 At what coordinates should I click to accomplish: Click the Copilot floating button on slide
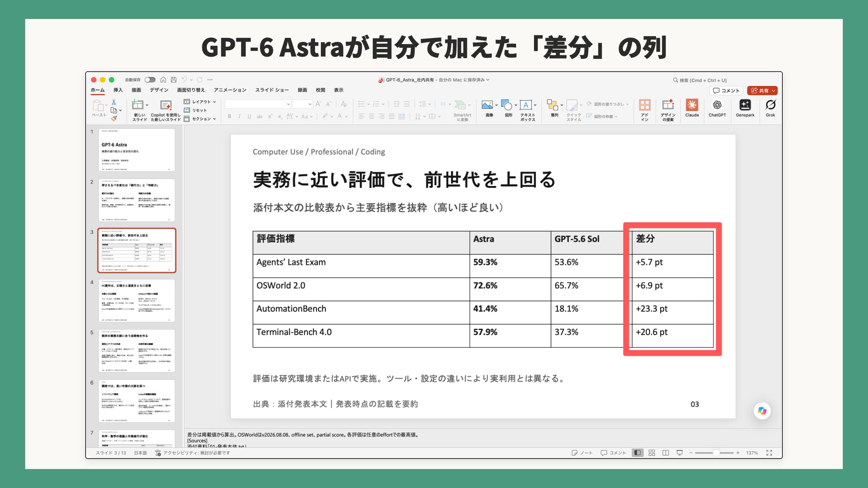762,411
